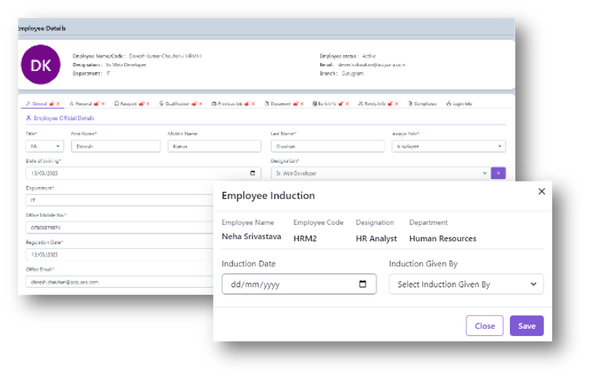Open Select Induction Given By dropdown
This screenshot has width=590, height=379.
[466, 284]
